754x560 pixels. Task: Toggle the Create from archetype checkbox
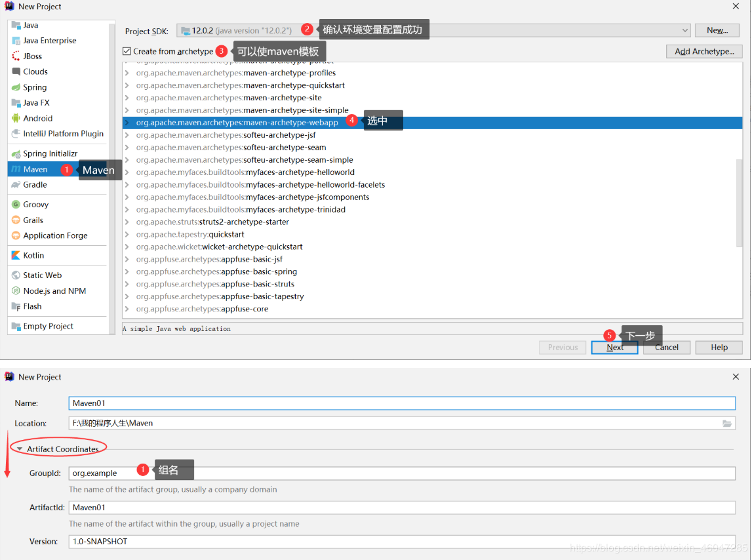pyautogui.click(x=127, y=51)
